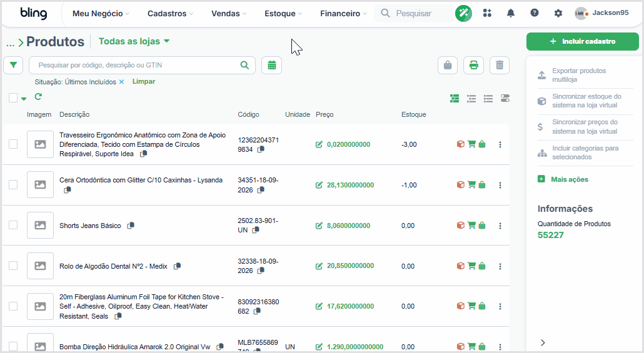Screen dimensions: 644x353
Task: Open Mais ações
Action: (563, 179)
